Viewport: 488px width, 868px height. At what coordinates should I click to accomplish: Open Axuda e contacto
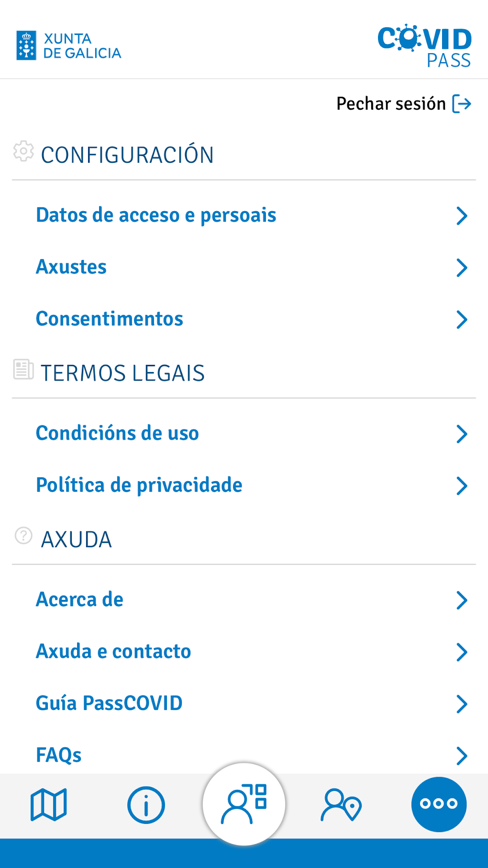pos(113,651)
